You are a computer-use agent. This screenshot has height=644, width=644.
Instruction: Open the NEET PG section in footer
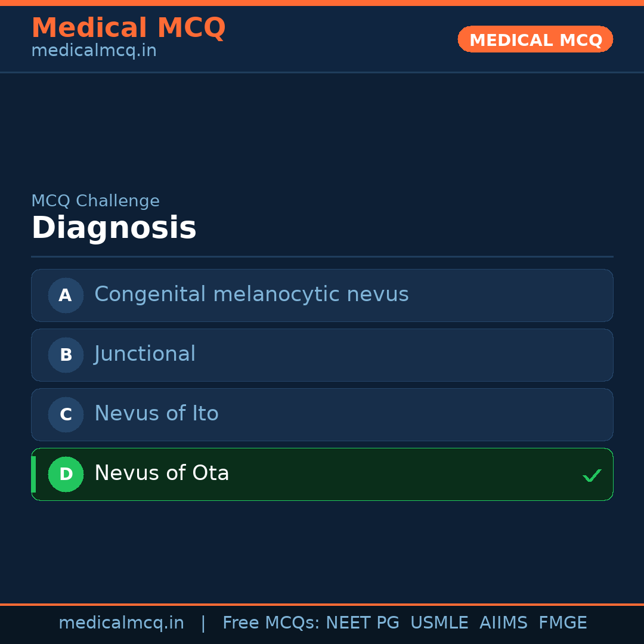(x=362, y=623)
